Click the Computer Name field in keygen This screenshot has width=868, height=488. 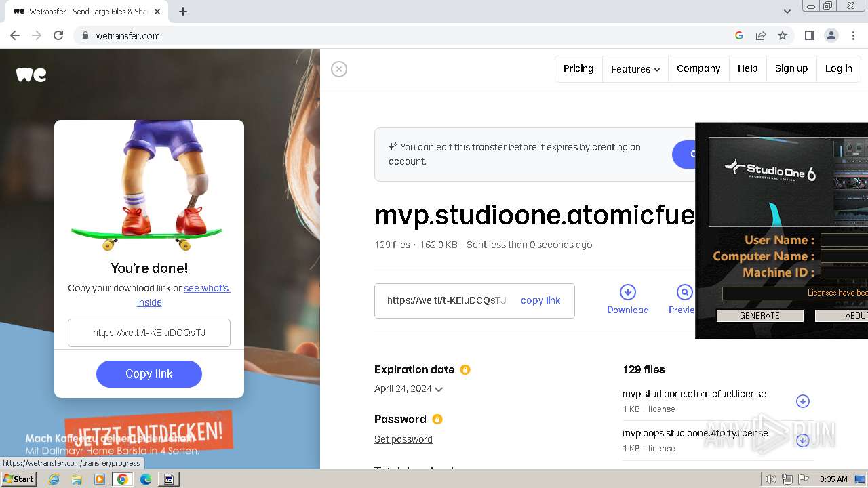coord(844,256)
